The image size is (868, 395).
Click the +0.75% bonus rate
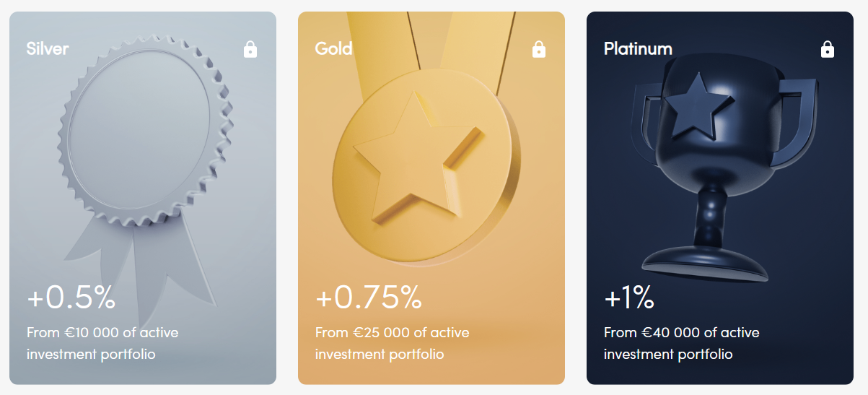pos(368,298)
